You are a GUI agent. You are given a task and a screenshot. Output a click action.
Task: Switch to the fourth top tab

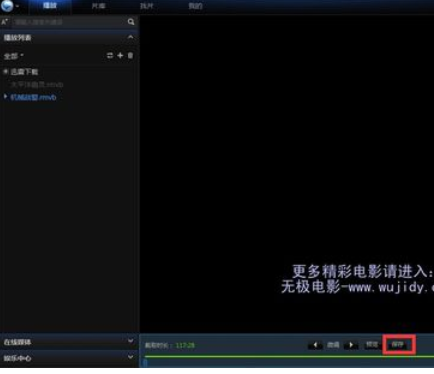pyautogui.click(x=195, y=6)
